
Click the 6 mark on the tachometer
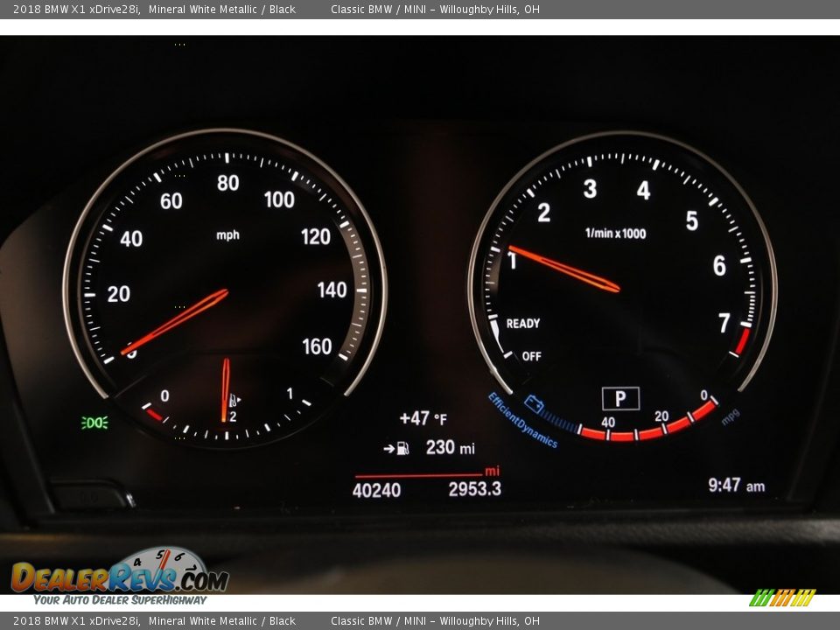(719, 266)
